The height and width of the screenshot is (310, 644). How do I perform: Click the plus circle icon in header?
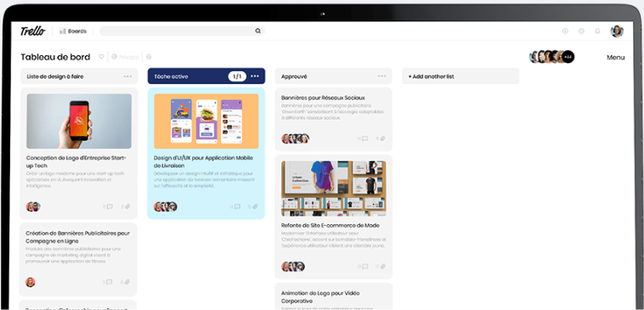tap(565, 31)
